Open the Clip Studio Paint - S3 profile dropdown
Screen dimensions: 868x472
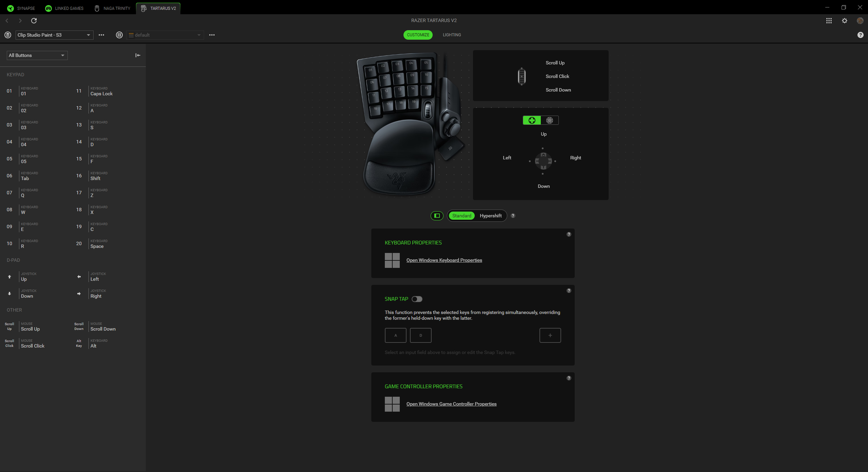coord(54,35)
